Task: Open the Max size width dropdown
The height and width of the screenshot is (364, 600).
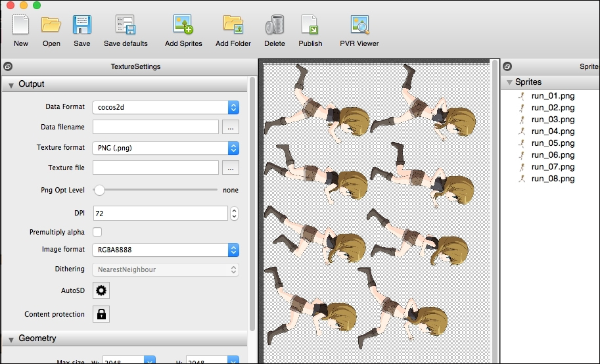Action: pos(150,360)
